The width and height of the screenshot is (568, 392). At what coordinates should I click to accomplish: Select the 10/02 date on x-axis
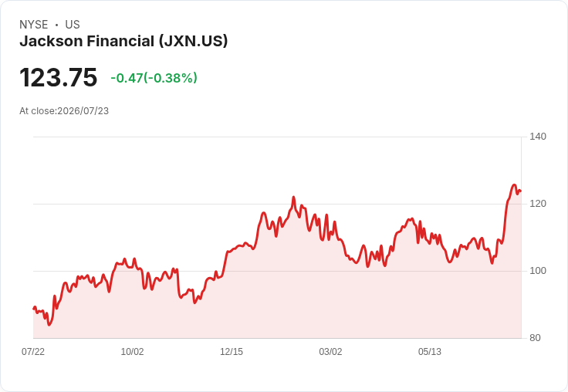(x=132, y=351)
